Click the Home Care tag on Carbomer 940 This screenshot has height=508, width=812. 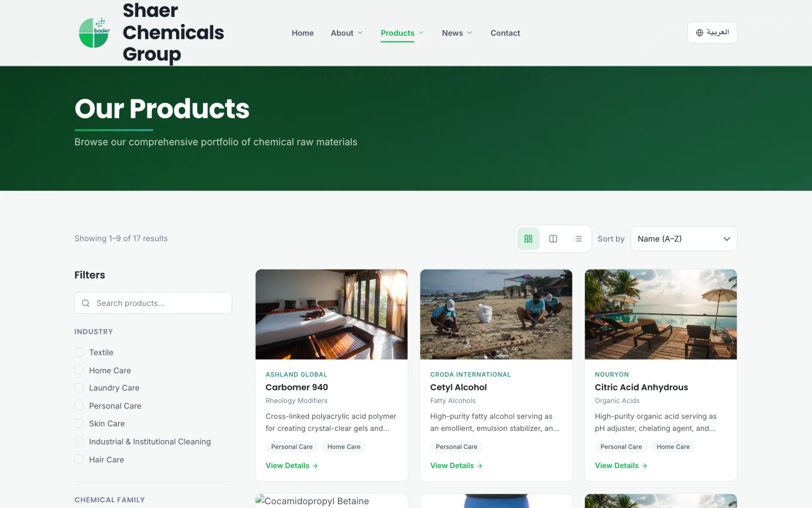344,447
